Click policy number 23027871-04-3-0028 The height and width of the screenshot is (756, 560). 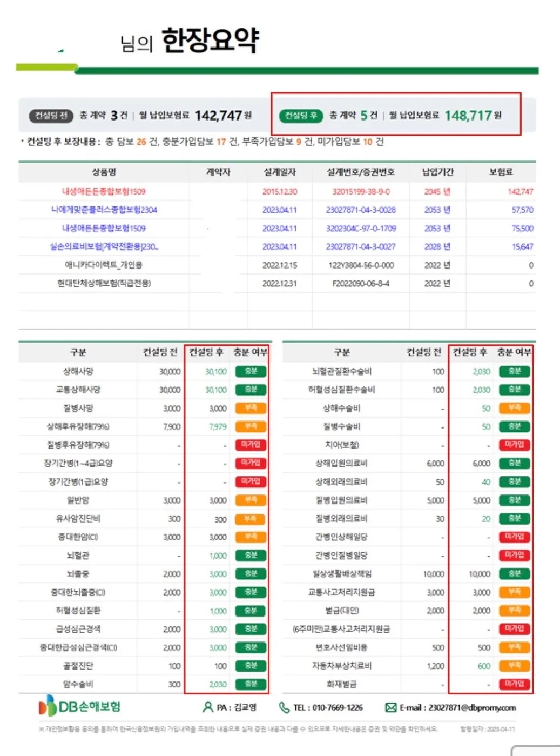[361, 210]
